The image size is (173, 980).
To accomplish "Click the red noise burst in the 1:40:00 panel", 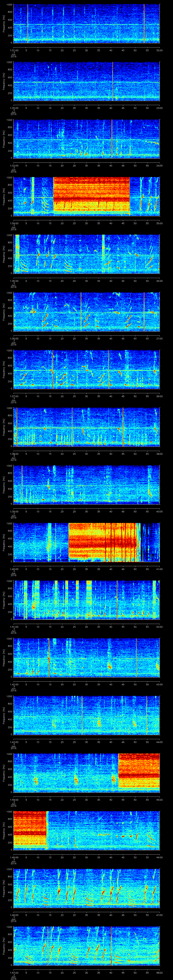I will coord(103,541).
